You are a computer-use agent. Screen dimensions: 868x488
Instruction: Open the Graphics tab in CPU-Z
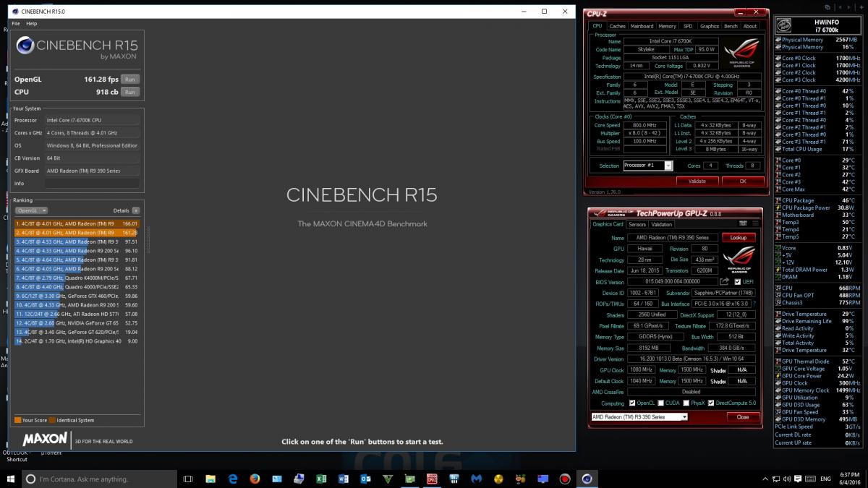tap(710, 26)
